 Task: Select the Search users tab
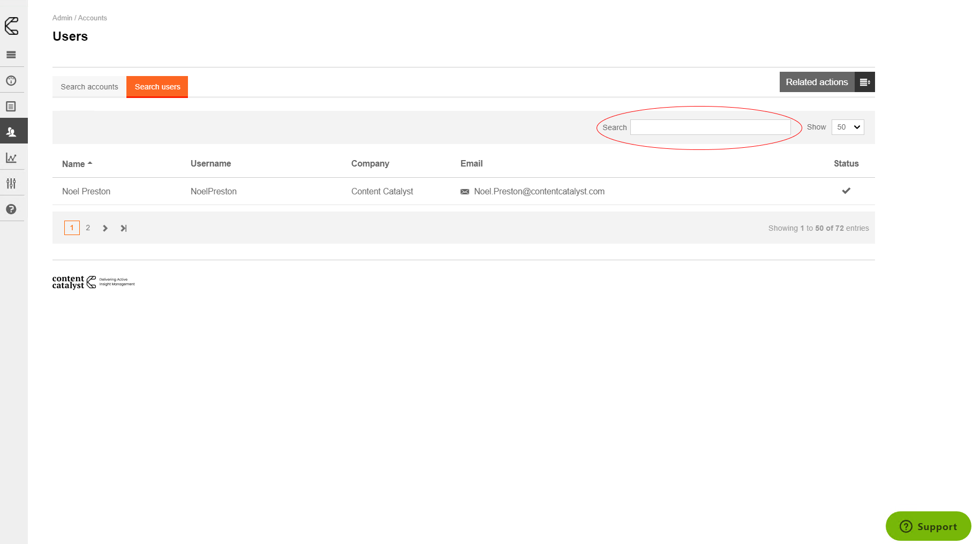(157, 87)
